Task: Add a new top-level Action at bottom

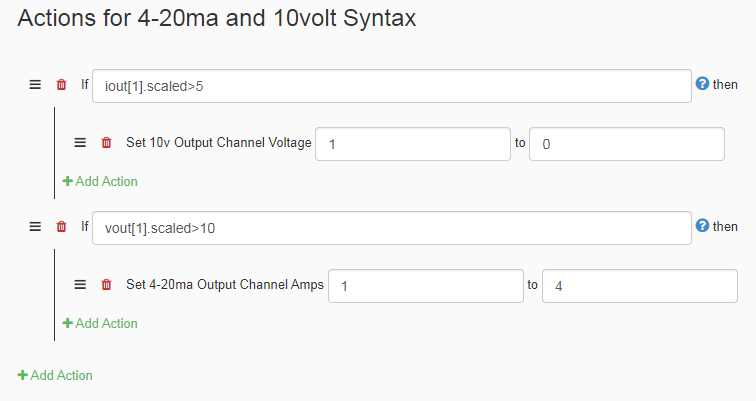Action: pyautogui.click(x=55, y=375)
